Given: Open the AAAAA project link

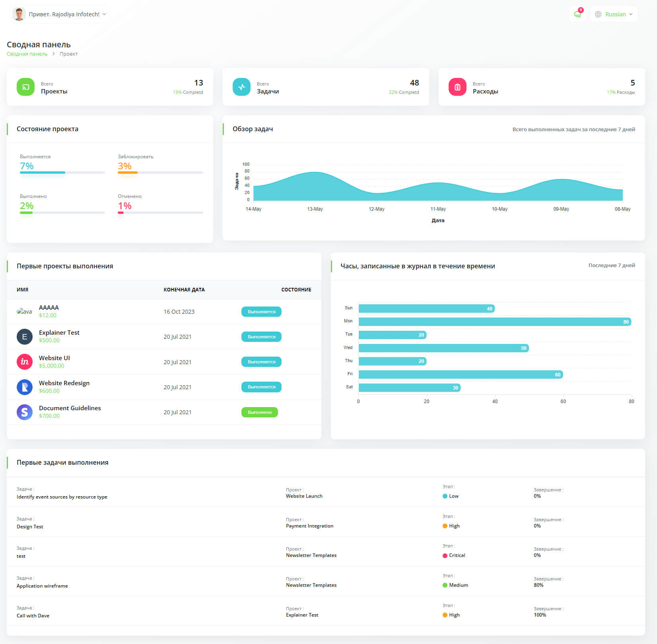Looking at the screenshot, I should click(x=49, y=307).
